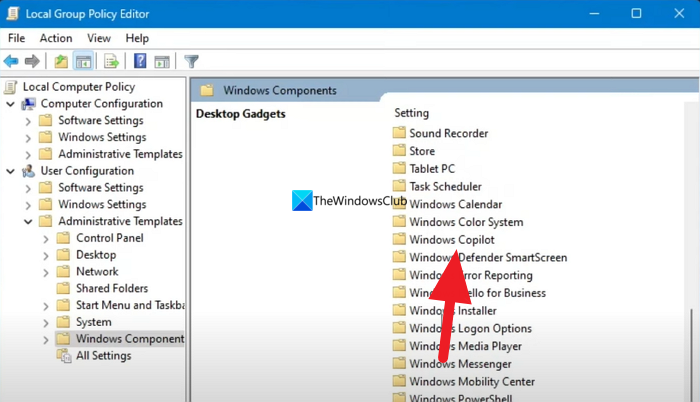Toggle the Show/Hide Console Tree icon

[x=83, y=61]
